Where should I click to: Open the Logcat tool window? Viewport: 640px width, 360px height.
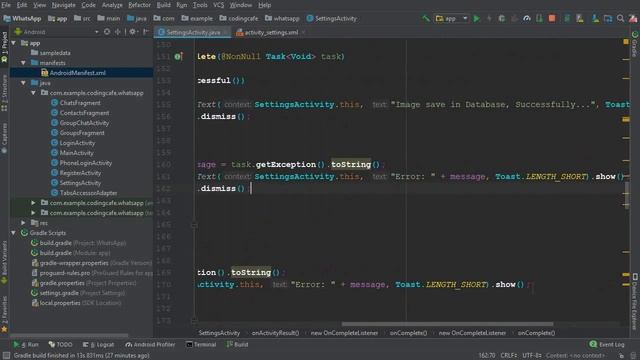98,344
